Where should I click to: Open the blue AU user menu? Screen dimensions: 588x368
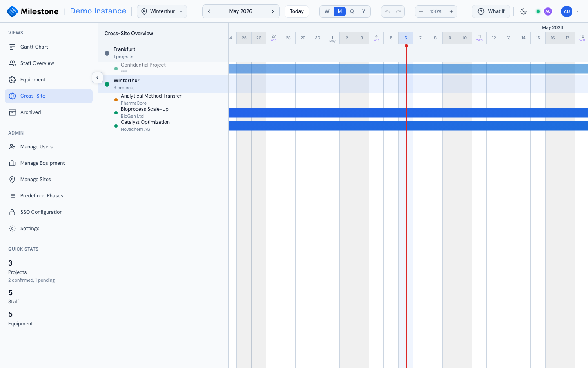(567, 11)
